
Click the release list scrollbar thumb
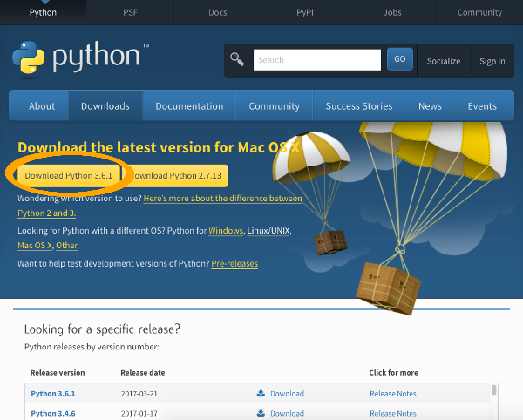coord(494,390)
